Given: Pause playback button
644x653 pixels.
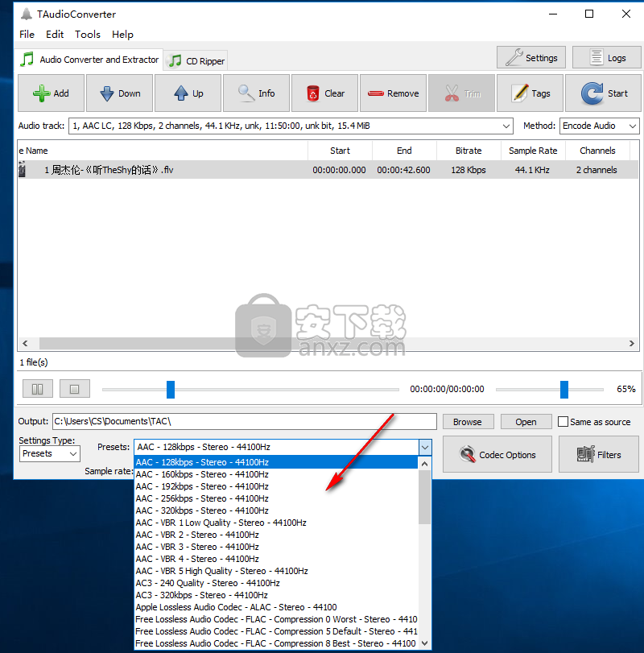Looking at the screenshot, I should click(38, 389).
